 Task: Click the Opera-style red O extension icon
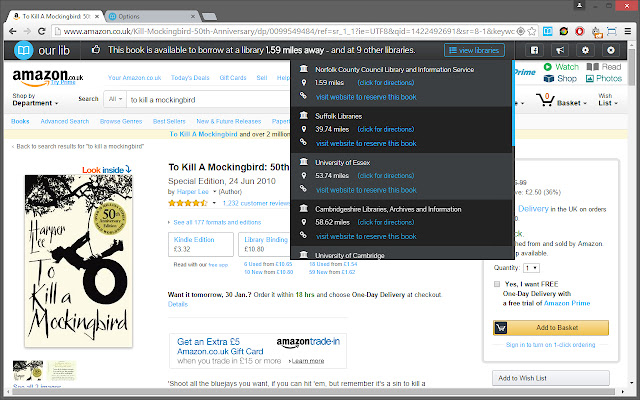pos(580,31)
